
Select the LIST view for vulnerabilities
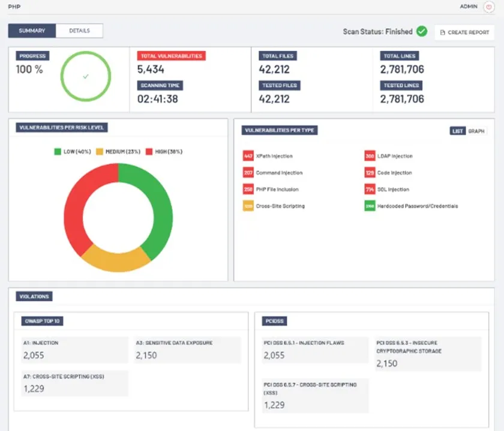point(458,131)
